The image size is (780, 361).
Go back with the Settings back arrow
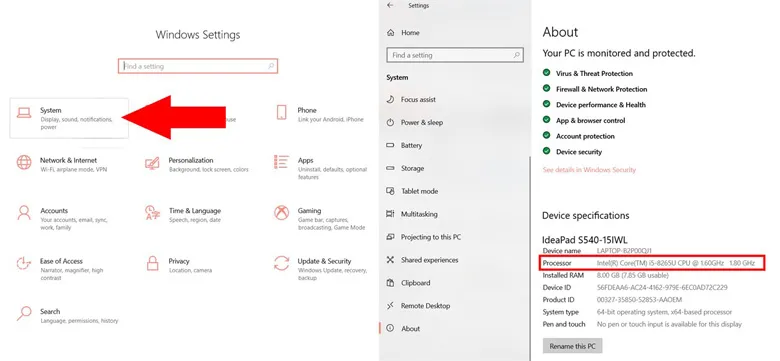(390, 5)
